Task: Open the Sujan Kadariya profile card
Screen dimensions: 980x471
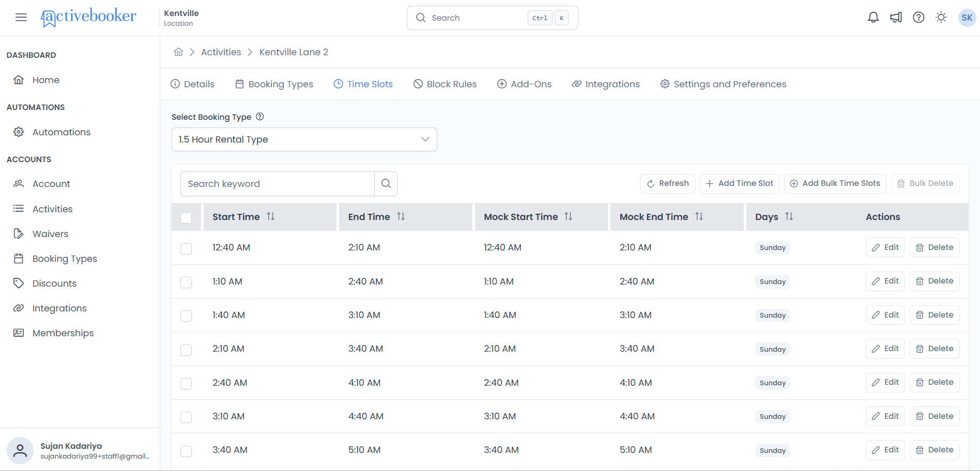Action: click(x=80, y=450)
